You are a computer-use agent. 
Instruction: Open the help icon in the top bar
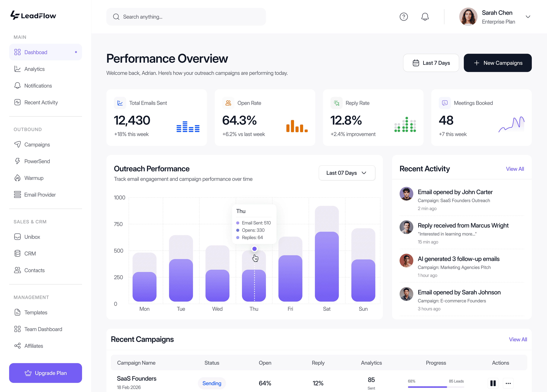click(404, 17)
